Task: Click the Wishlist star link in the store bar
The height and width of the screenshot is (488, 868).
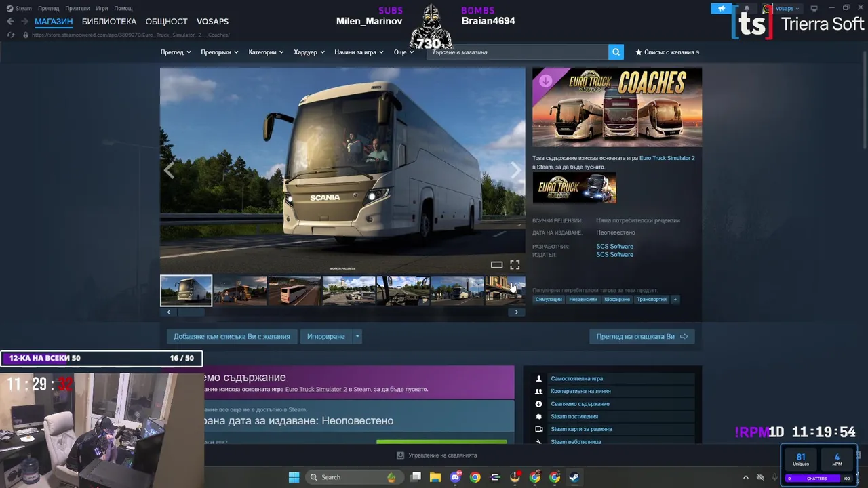Action: tap(667, 52)
